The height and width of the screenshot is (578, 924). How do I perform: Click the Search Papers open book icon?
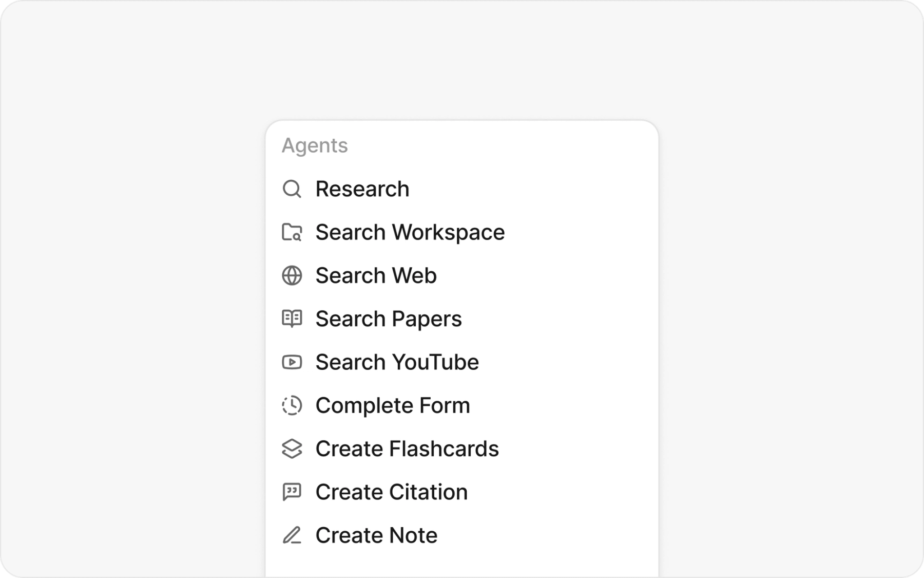point(292,319)
